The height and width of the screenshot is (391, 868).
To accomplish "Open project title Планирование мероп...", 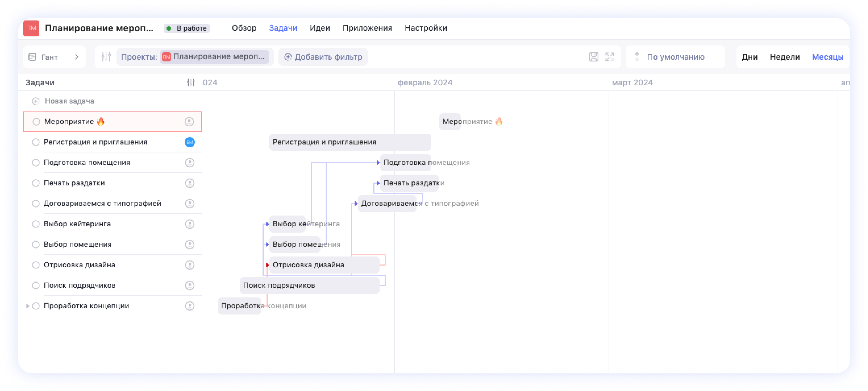I will tap(99, 28).
